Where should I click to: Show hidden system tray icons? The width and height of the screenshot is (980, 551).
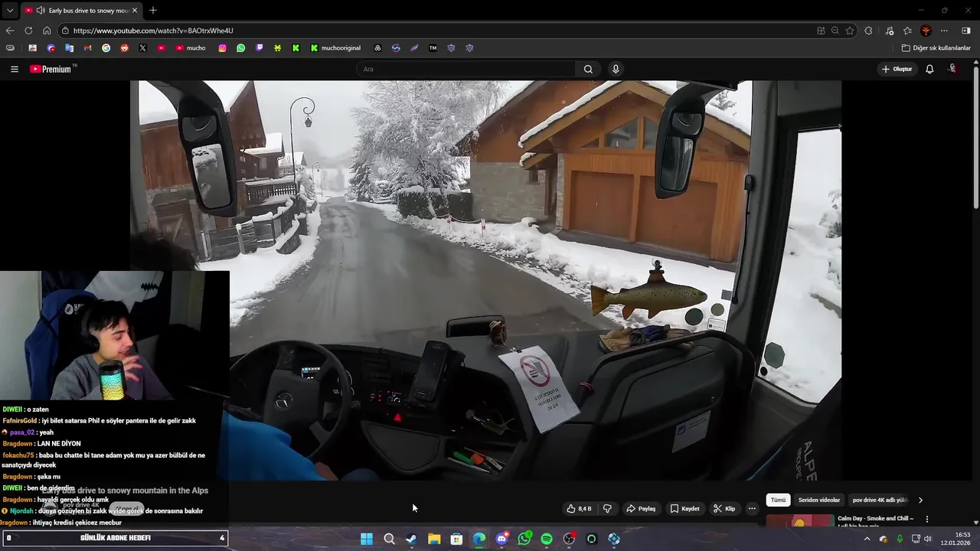click(x=867, y=539)
